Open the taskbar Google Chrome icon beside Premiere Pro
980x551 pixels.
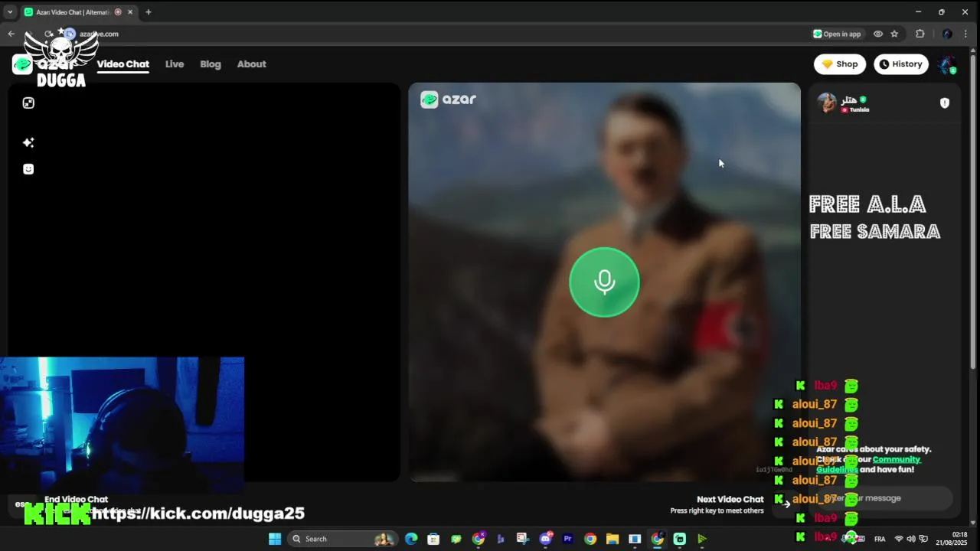(x=590, y=539)
